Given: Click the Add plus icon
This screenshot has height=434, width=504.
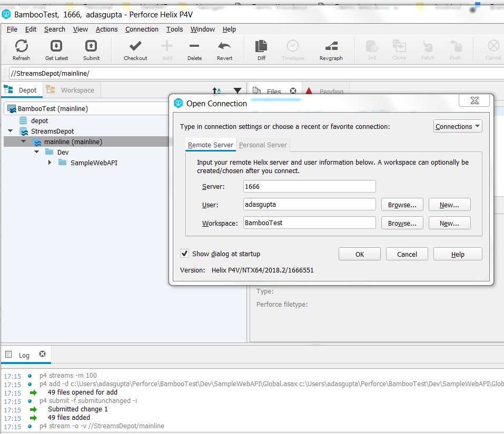Looking at the screenshot, I should pyautogui.click(x=167, y=46).
